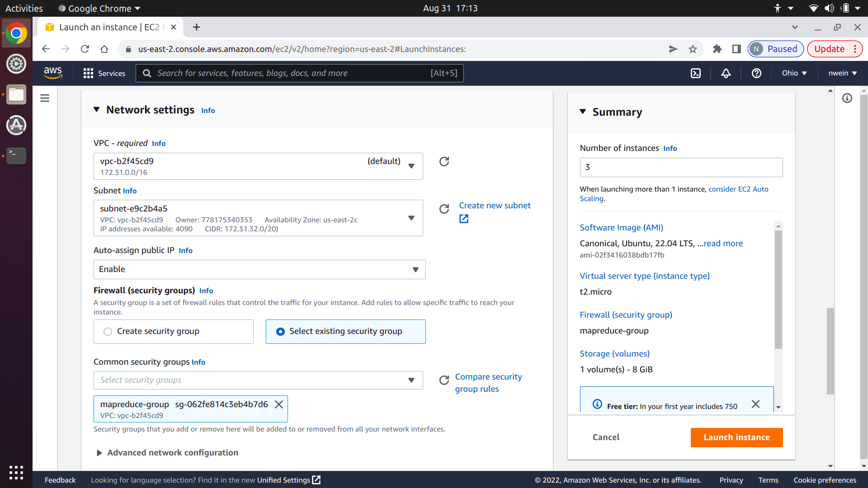The image size is (868, 488).
Task: Refresh the VPC list
Action: (x=444, y=162)
